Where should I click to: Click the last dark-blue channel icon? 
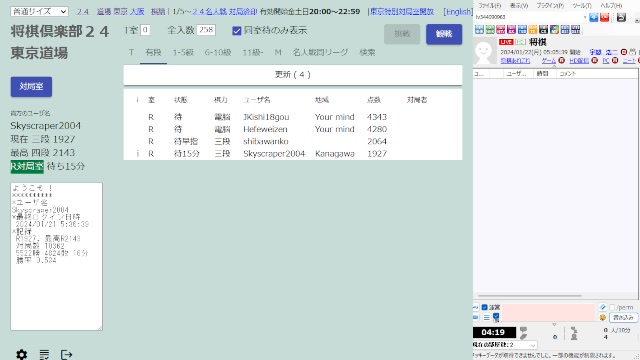click(576, 29)
